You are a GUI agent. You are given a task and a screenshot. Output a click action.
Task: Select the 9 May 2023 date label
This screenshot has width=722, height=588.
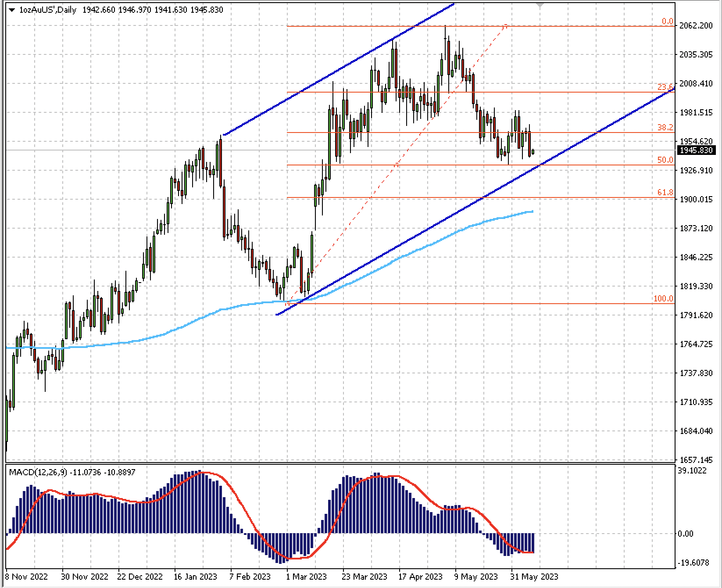476,577
